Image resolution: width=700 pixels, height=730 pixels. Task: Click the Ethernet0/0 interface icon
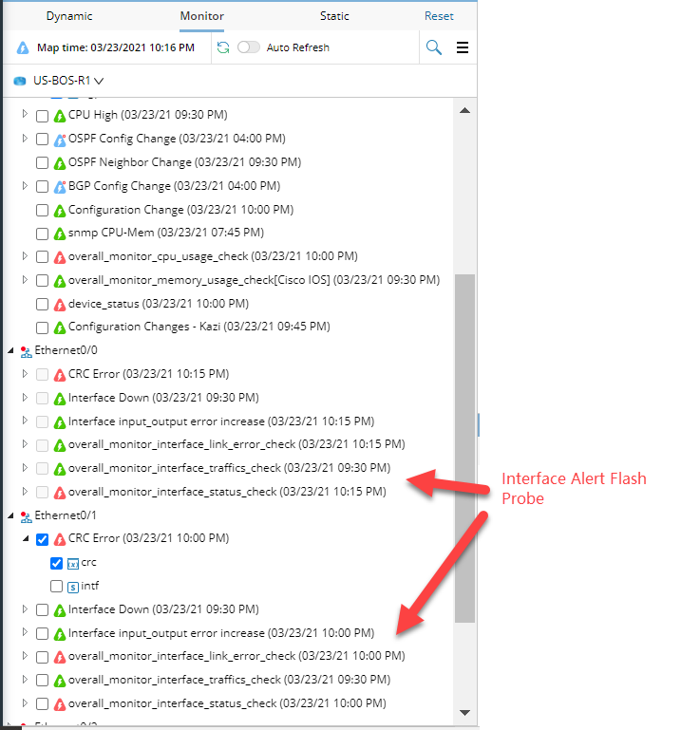point(25,351)
